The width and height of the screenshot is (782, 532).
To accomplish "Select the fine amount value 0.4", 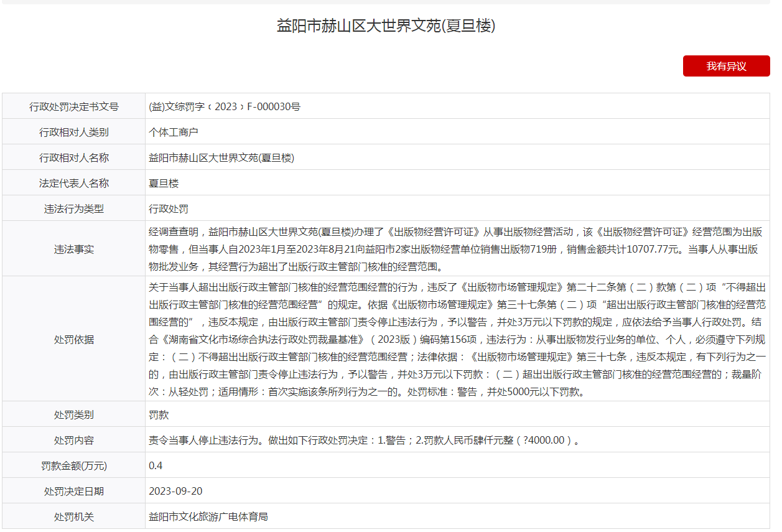I will [x=156, y=465].
